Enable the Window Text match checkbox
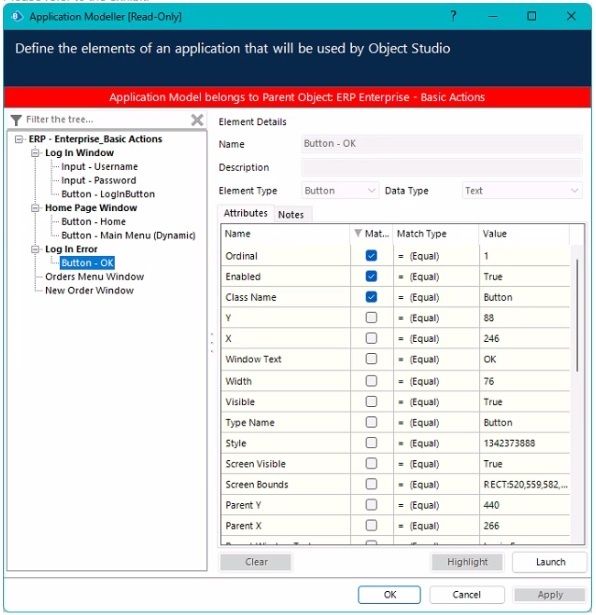596x615 pixels. [x=371, y=359]
